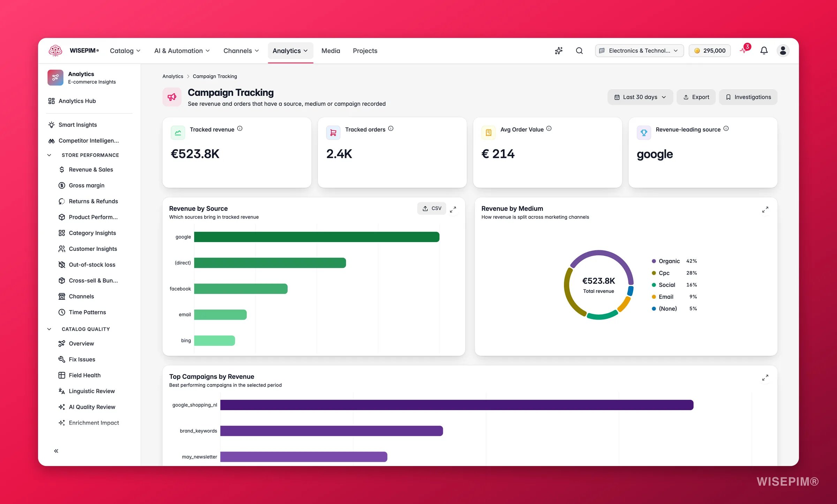This screenshot has width=837, height=504.
Task: Switch to the Projects tab
Action: 365,51
